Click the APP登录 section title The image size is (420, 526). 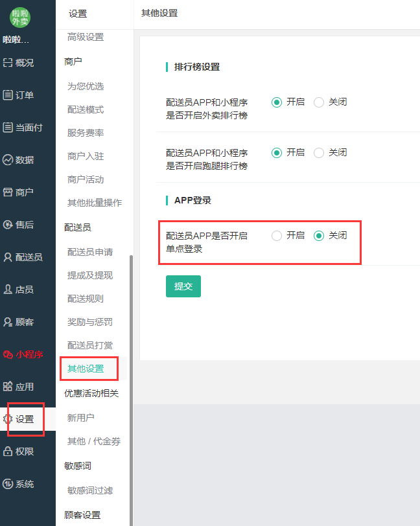[192, 201]
